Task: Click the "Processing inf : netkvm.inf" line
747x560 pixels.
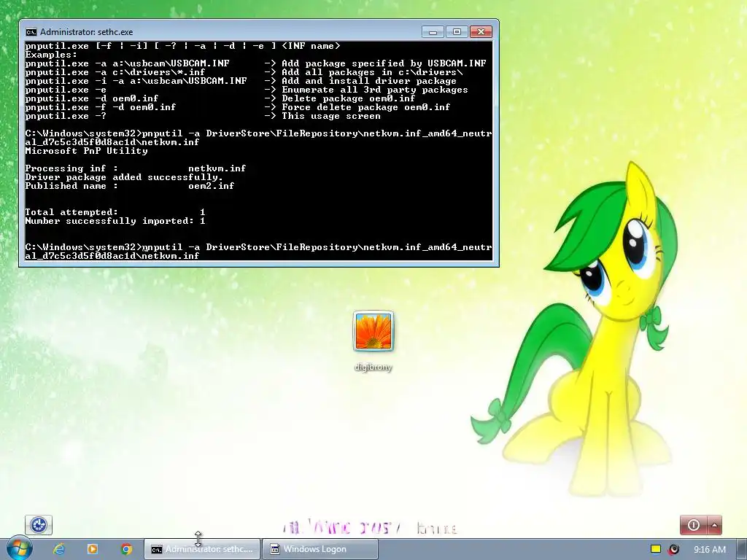Action: pyautogui.click(x=136, y=168)
